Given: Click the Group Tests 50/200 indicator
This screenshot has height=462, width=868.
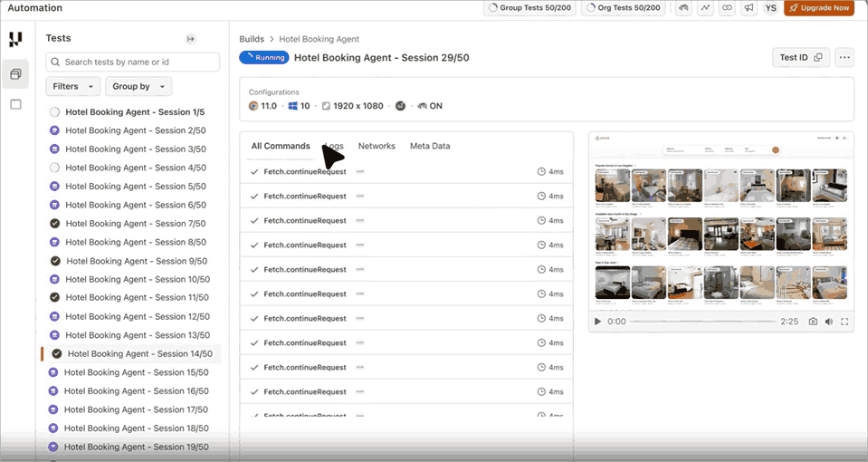Looking at the screenshot, I should 529,8.
